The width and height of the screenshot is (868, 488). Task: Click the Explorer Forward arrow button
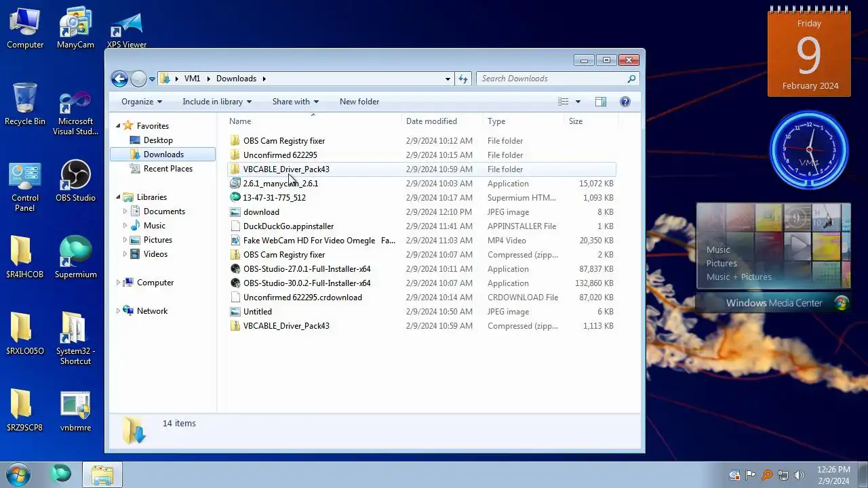pos(138,79)
